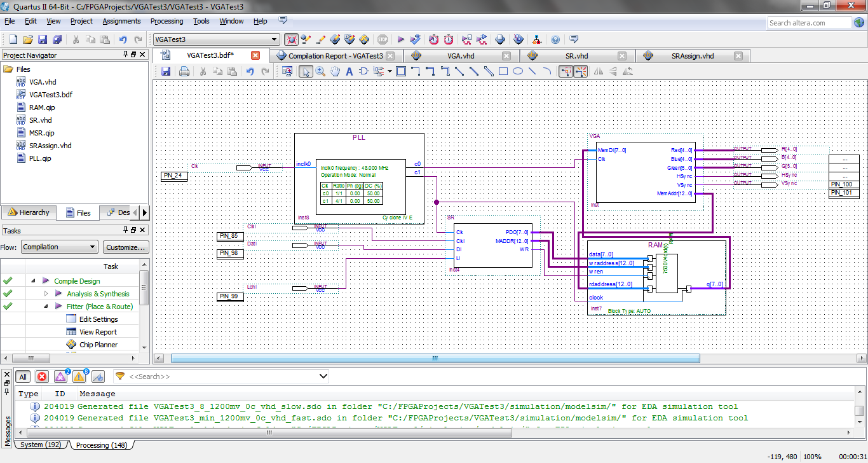
Task: Open the Assignments menu
Action: [x=121, y=21]
